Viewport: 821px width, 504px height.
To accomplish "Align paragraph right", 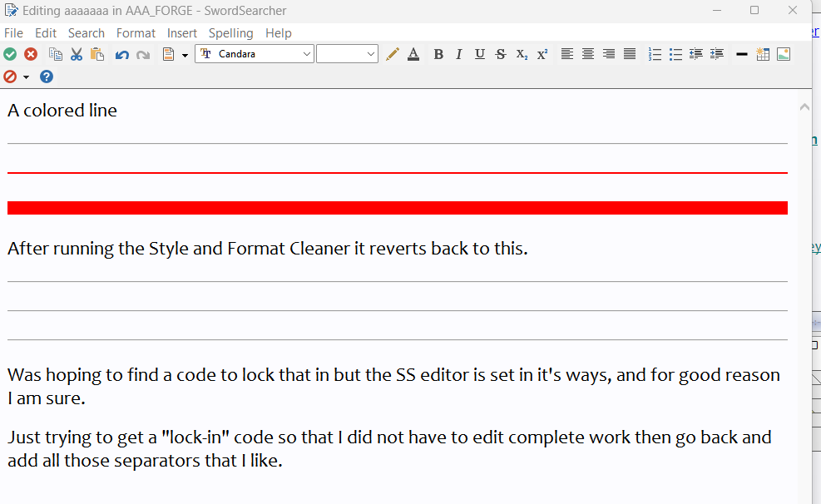I will [608, 54].
